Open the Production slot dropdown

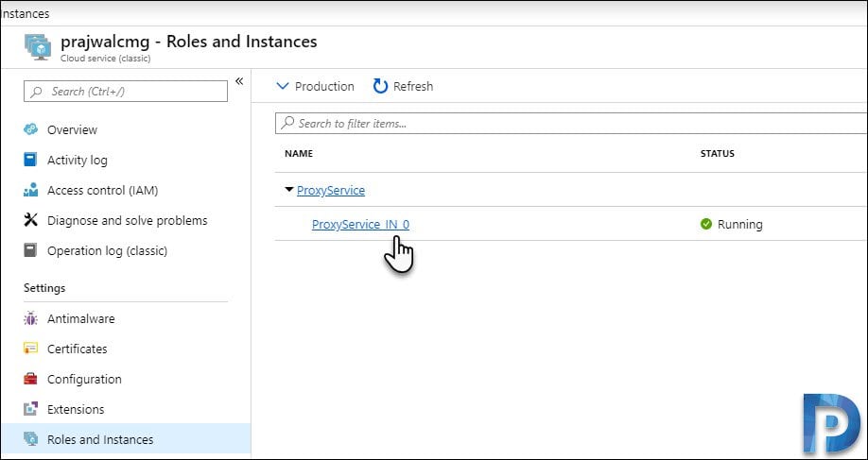coord(315,86)
